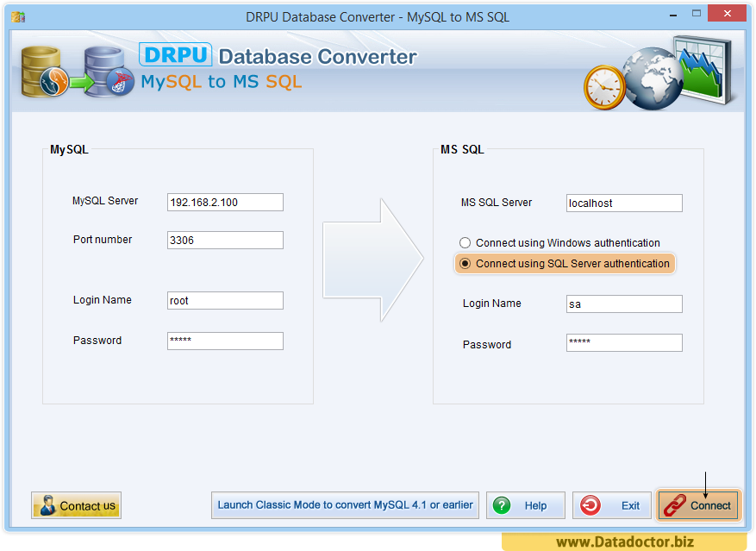The width and height of the screenshot is (756, 551).
Task: Open the Help button
Action: [x=526, y=505]
